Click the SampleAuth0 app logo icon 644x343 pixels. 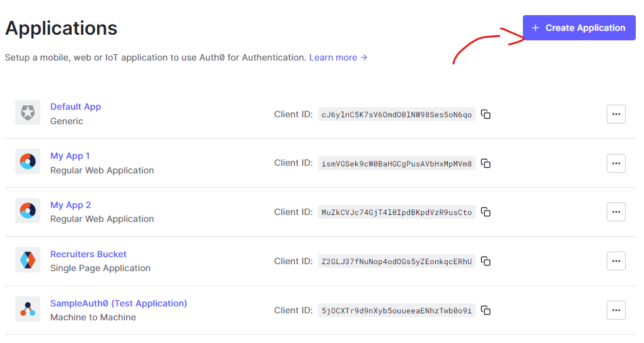click(x=28, y=309)
